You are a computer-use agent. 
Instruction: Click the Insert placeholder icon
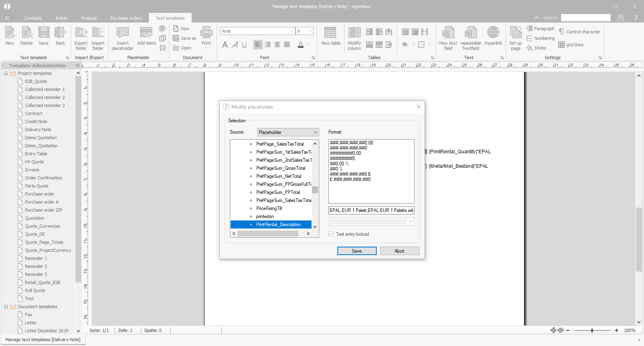coord(122,33)
